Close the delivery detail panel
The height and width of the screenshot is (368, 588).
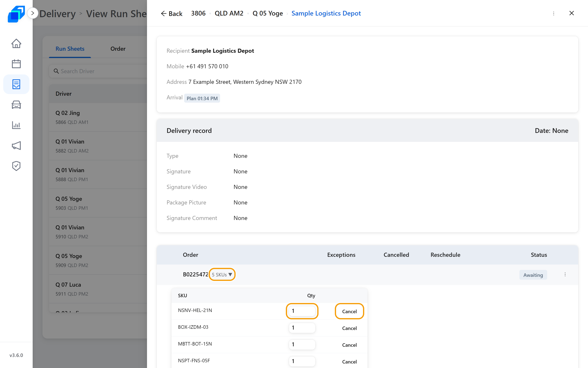[571, 13]
